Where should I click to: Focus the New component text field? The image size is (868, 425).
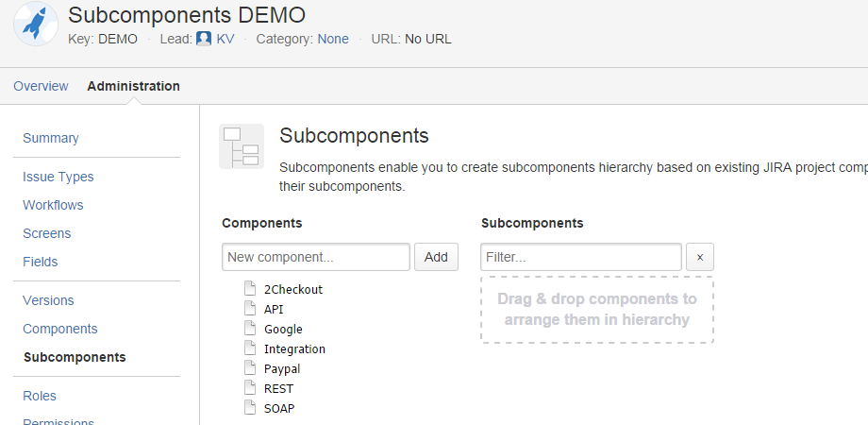315,257
